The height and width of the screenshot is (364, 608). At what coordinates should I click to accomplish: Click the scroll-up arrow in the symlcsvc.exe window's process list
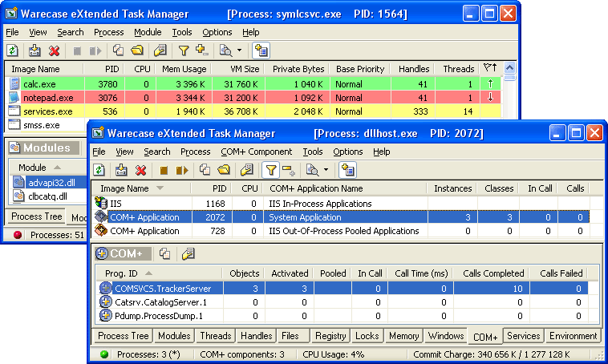tap(509, 68)
